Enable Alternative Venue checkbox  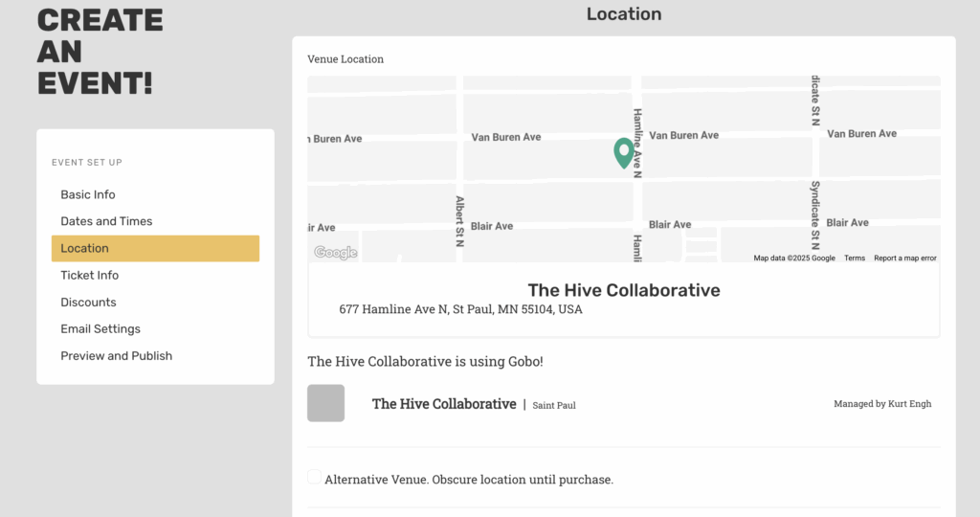click(x=314, y=477)
